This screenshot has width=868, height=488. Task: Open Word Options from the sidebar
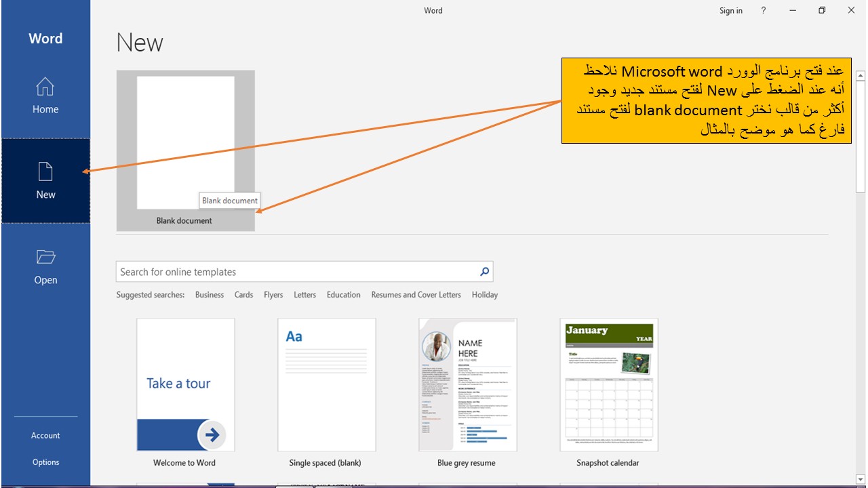[45, 462]
